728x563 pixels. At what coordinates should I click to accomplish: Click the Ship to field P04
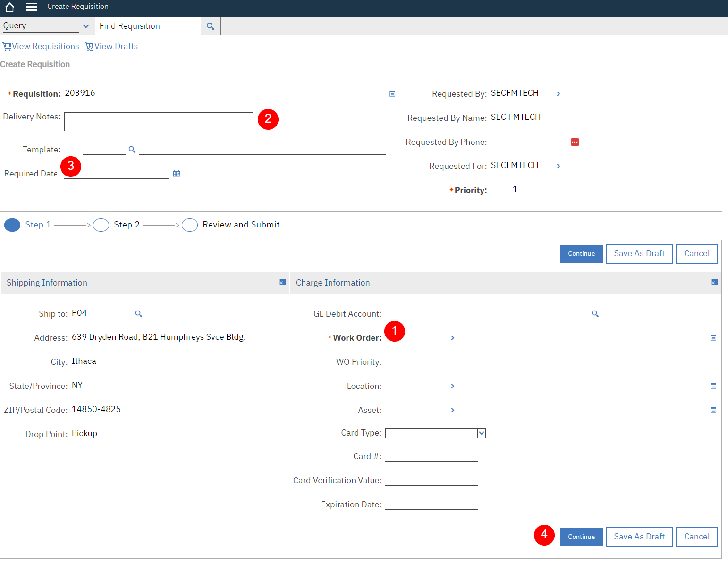102,313
